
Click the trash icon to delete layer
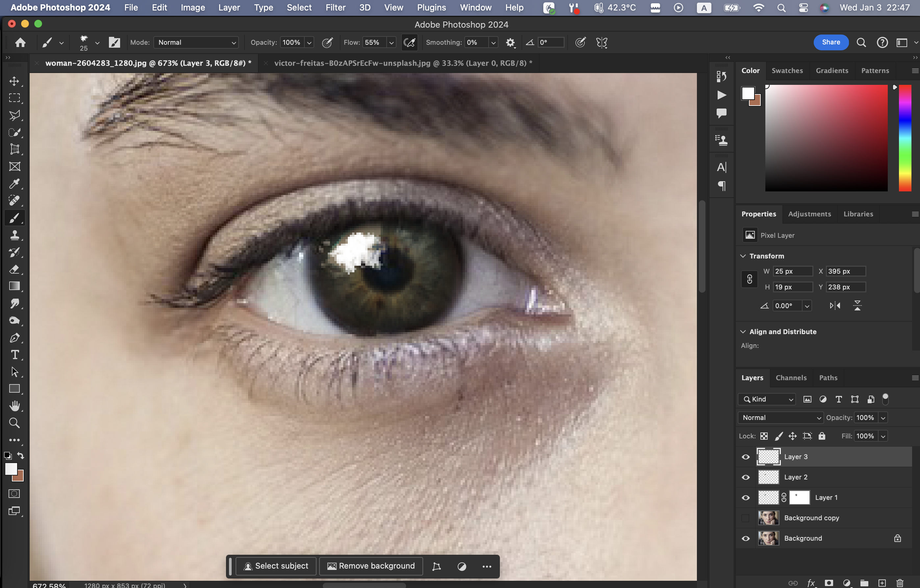tap(900, 583)
